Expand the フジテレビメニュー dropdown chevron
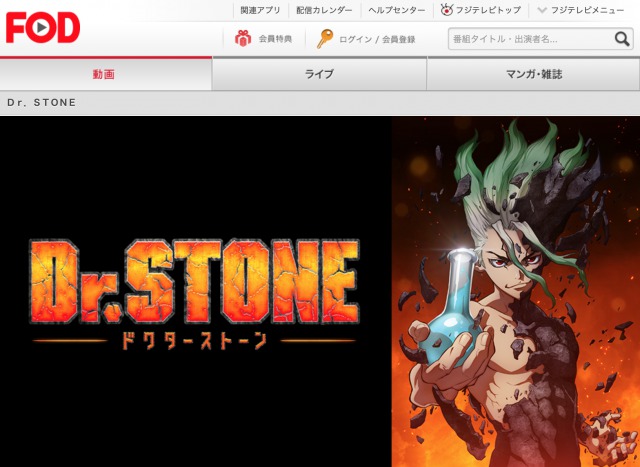 [x=542, y=10]
